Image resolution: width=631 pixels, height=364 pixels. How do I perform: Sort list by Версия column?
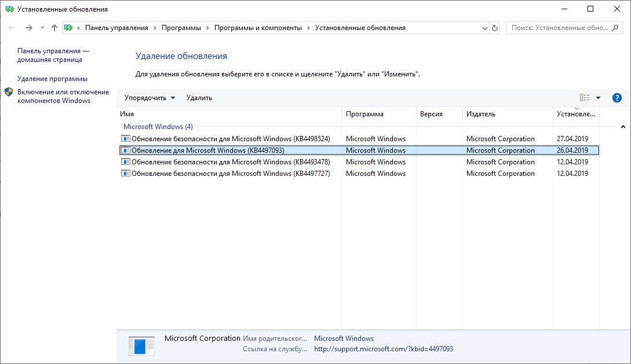click(439, 114)
